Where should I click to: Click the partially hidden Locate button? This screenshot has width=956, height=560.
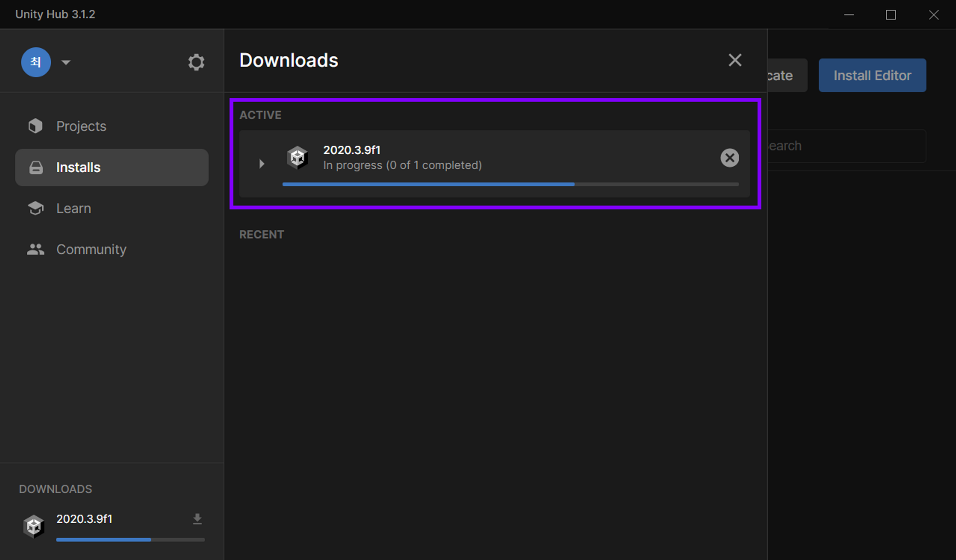[x=787, y=75]
